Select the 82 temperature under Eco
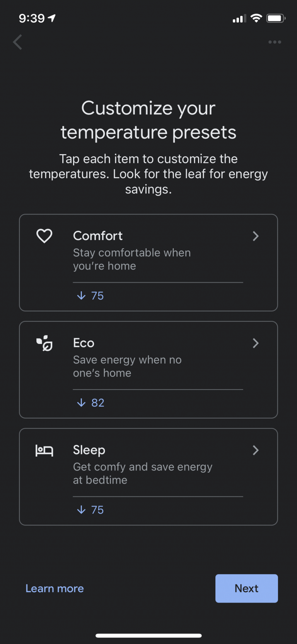297x644 pixels. (x=97, y=402)
